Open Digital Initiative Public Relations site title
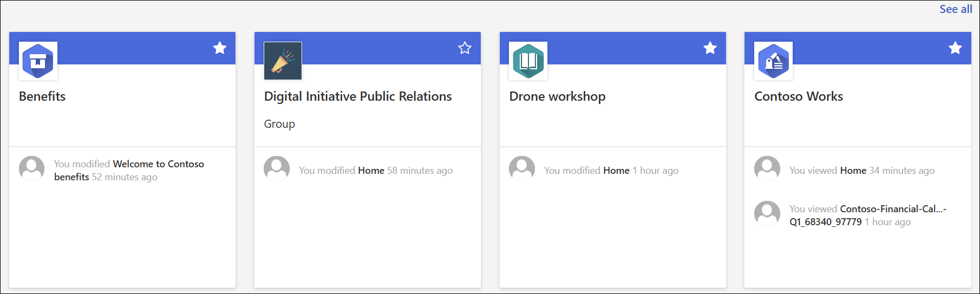Screen dimensions: 980x294 [x=358, y=96]
